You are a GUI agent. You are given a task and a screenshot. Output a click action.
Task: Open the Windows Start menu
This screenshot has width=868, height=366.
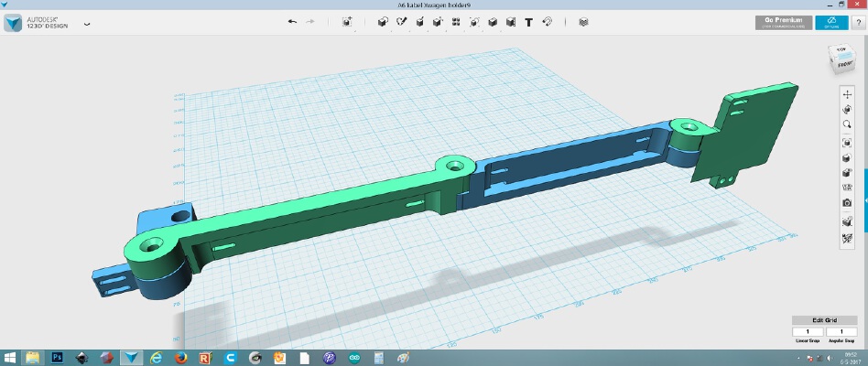(10, 358)
